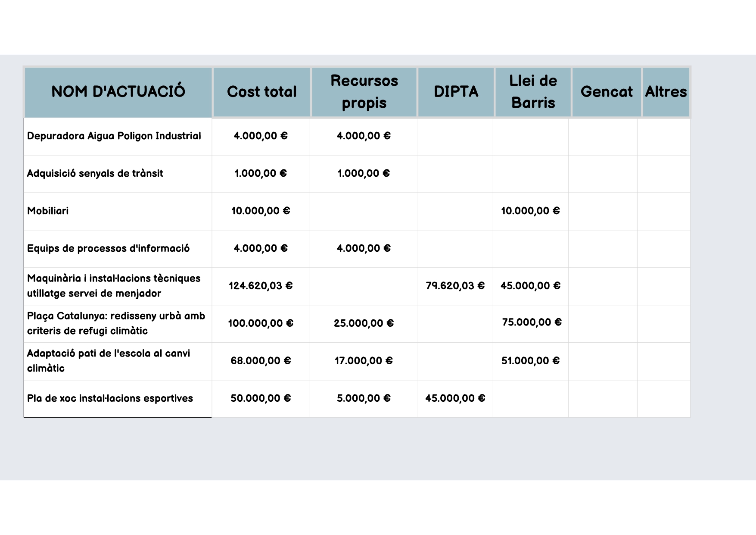Click the Llei de Barris header
Image resolution: width=756 pixels, height=535 pixels.
coord(533,92)
